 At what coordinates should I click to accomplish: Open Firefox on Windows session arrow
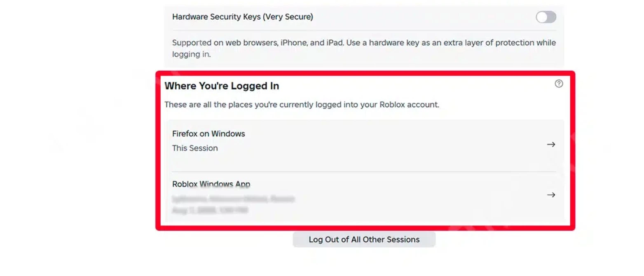(x=551, y=144)
